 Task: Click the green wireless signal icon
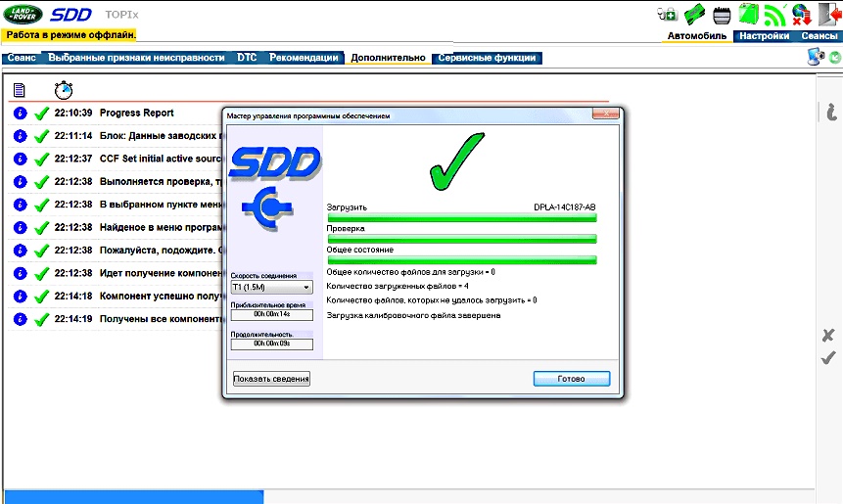[775, 15]
